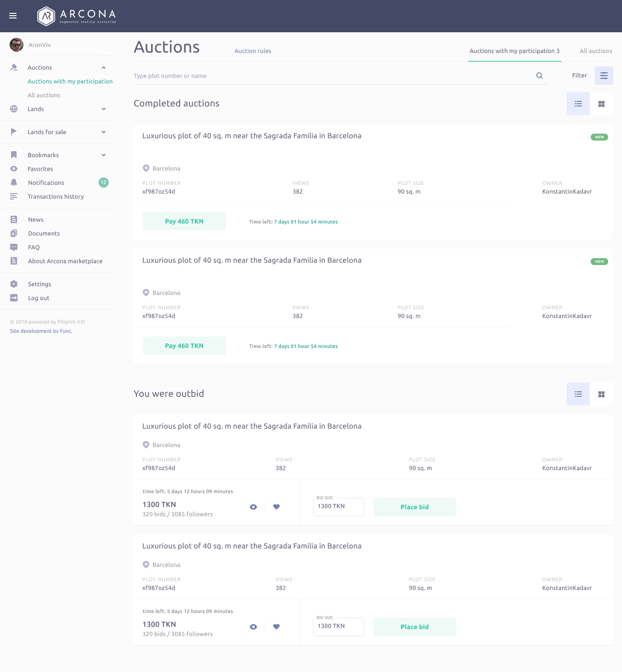The width and height of the screenshot is (622, 672).
Task: Click the heart icon on first outbid plot
Action: [276, 507]
